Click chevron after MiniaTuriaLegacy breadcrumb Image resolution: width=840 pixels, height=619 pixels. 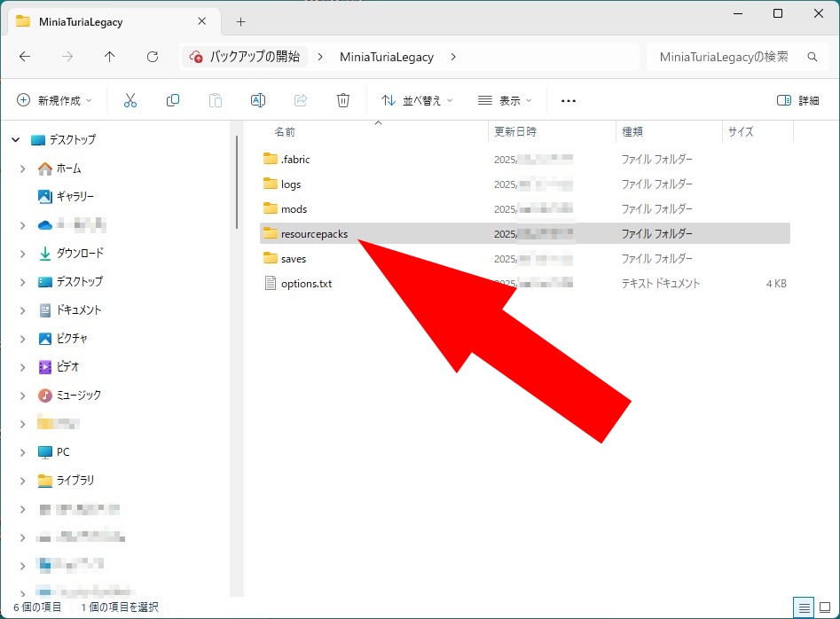tap(453, 57)
